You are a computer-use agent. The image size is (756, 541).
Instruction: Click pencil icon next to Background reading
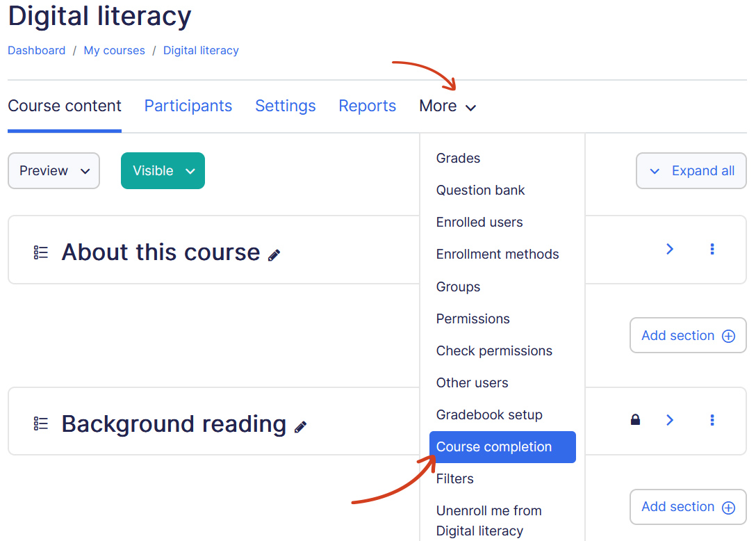[300, 427]
